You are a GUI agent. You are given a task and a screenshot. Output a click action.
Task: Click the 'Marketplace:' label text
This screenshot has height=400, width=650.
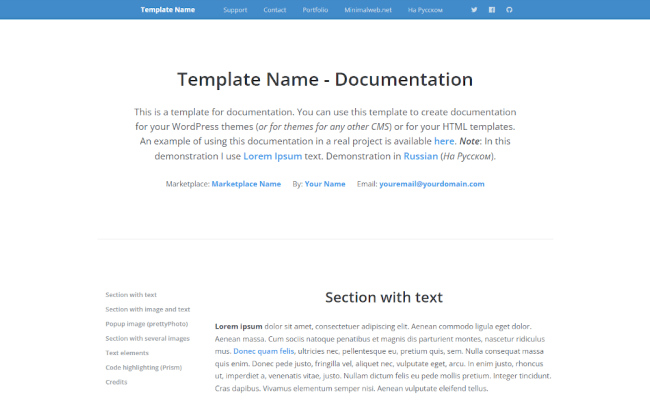point(188,184)
